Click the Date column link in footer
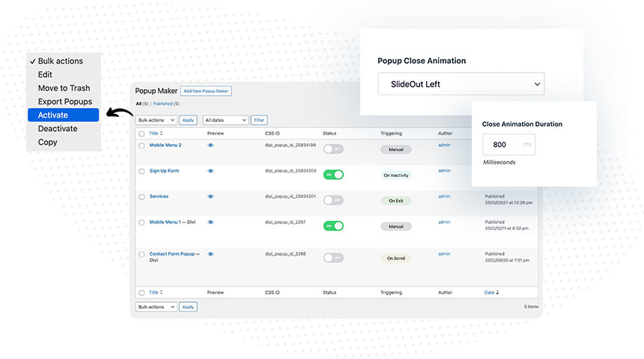 [489, 292]
